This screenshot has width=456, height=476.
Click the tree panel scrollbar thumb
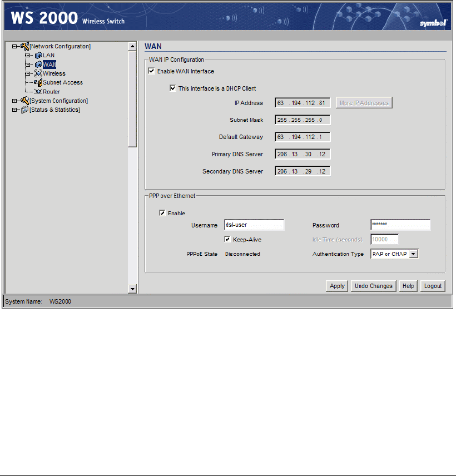(x=132, y=100)
